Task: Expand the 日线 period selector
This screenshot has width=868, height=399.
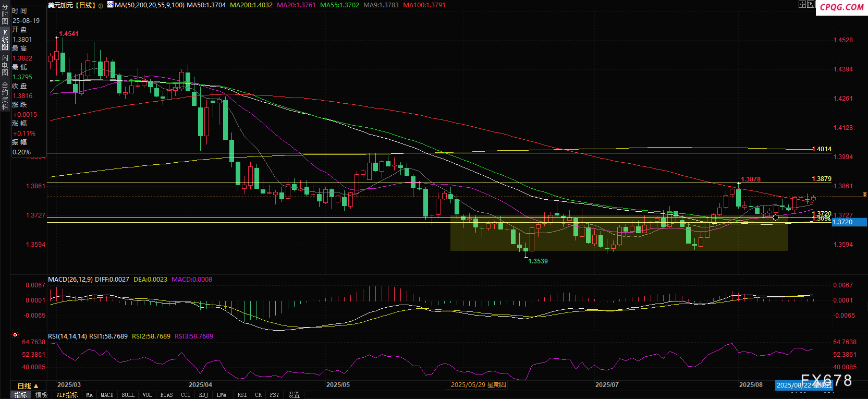Action: (x=28, y=386)
